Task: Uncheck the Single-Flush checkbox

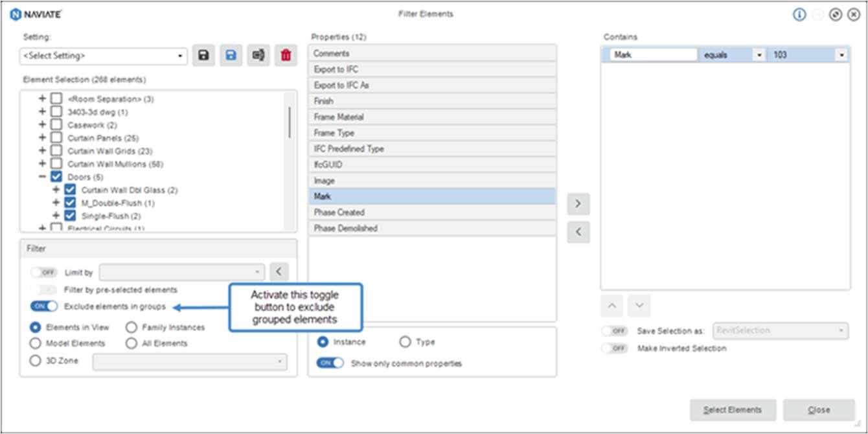Action: pos(70,216)
